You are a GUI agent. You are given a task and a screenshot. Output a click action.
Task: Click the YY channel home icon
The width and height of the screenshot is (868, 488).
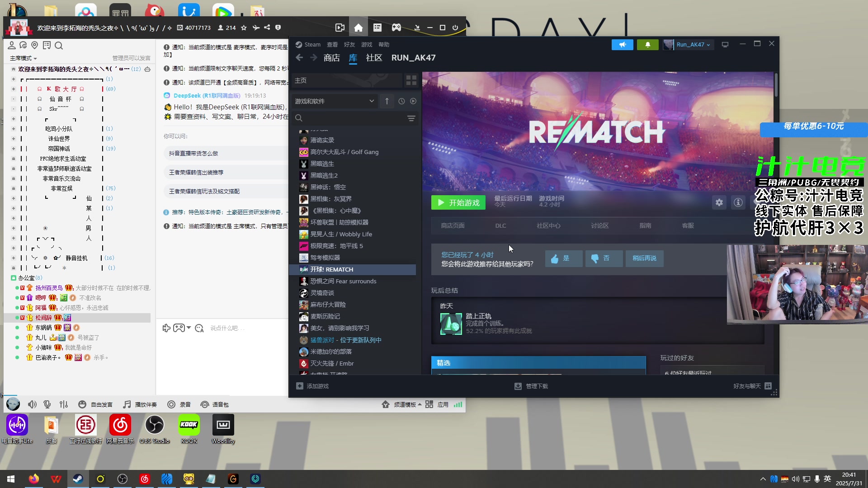tap(358, 28)
